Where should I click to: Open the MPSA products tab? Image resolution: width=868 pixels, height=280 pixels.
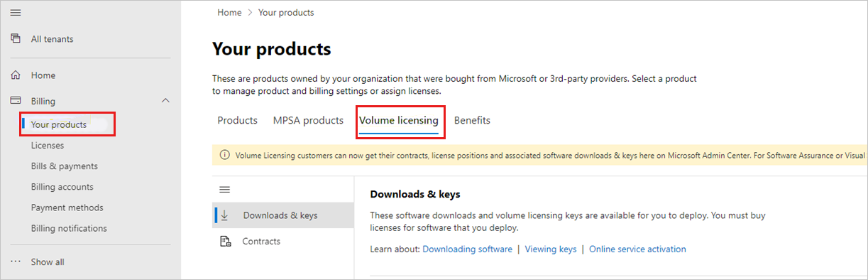tap(308, 120)
